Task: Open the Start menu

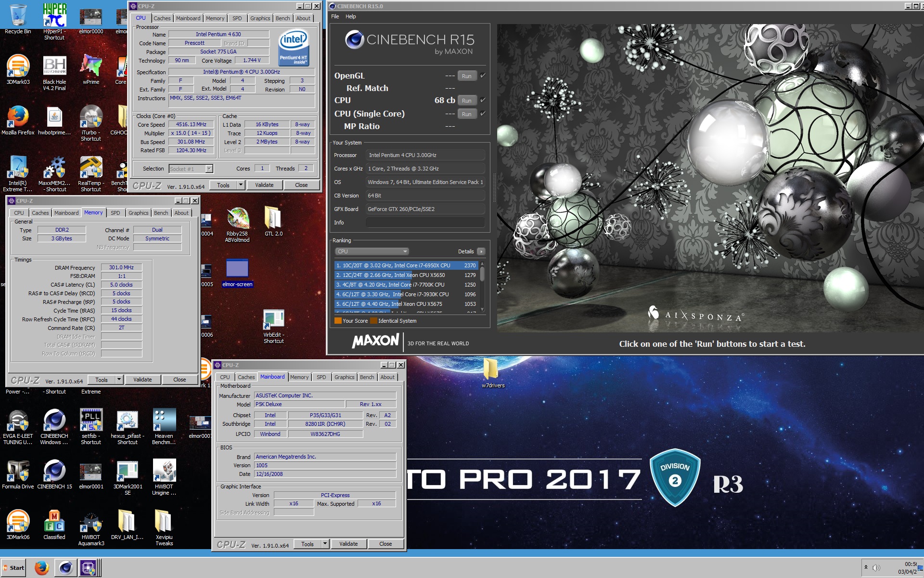Action: [13, 568]
